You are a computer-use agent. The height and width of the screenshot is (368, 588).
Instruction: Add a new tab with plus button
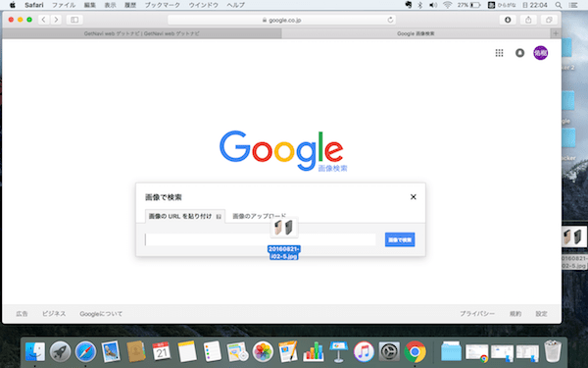click(556, 33)
